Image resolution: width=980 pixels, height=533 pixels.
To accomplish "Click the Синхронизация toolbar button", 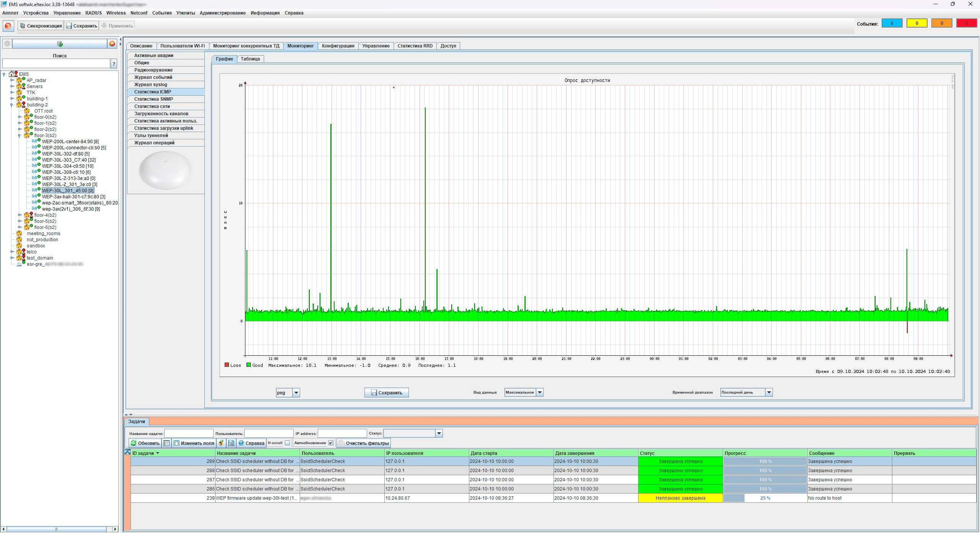I will (x=41, y=26).
